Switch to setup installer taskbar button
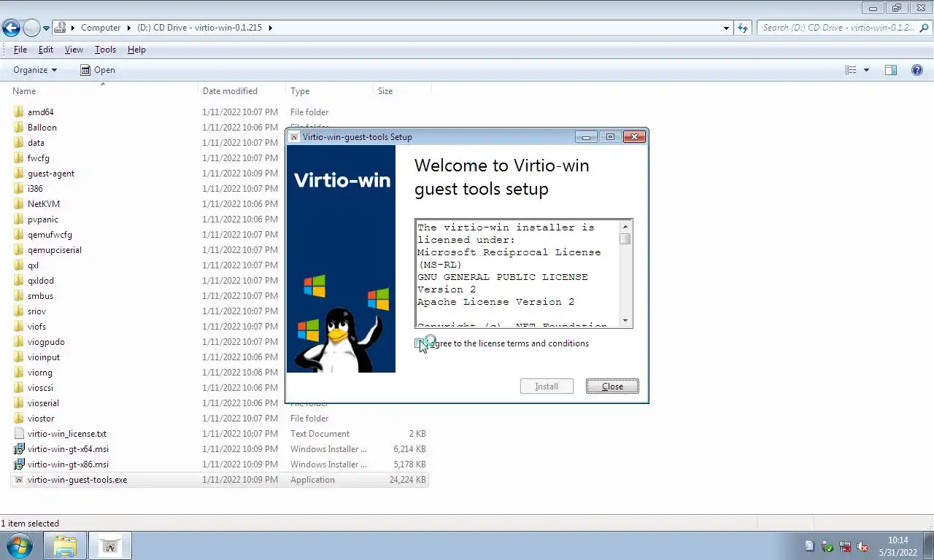Viewport: 934px width, 560px height. (110, 546)
